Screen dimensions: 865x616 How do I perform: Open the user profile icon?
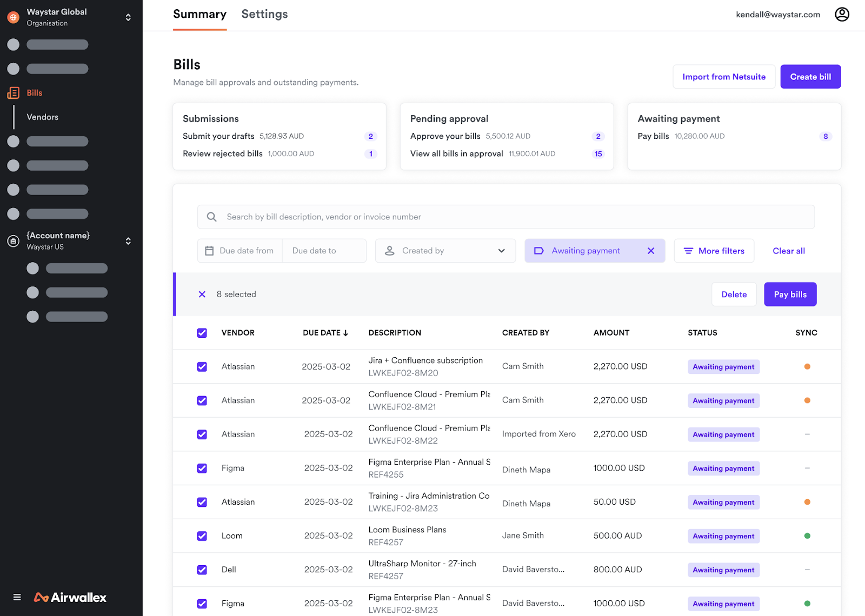click(842, 15)
